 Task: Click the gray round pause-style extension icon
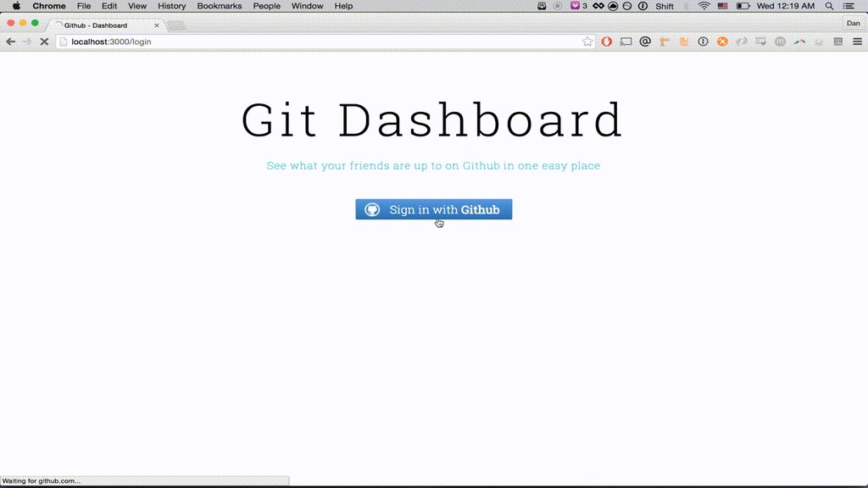click(x=780, y=42)
